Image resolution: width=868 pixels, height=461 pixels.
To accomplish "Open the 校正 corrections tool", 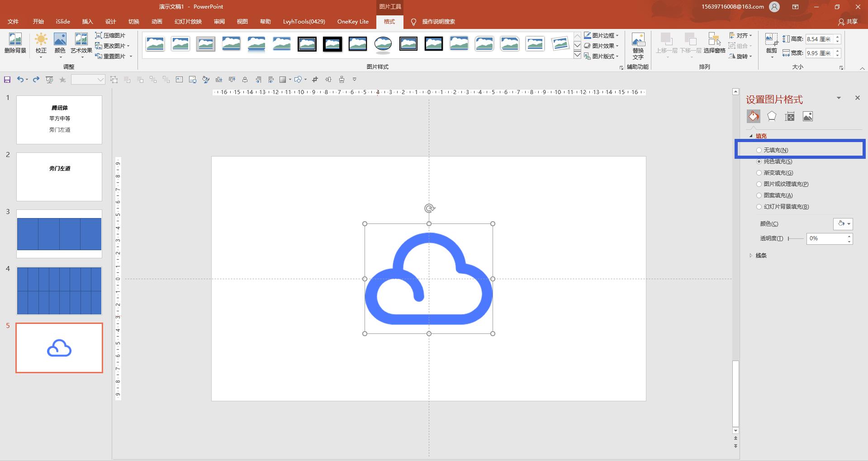I will pyautogui.click(x=41, y=45).
